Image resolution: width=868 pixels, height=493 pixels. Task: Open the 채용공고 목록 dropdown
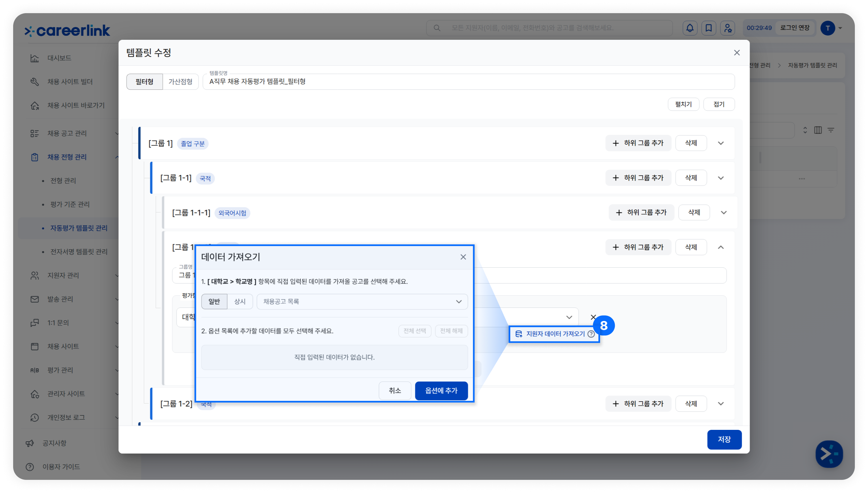[x=362, y=302]
